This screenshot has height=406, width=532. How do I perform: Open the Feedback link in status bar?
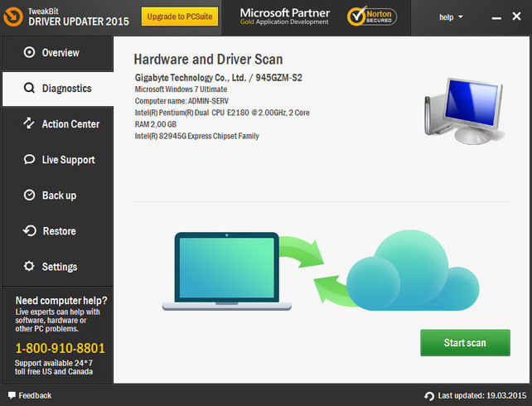(x=30, y=395)
